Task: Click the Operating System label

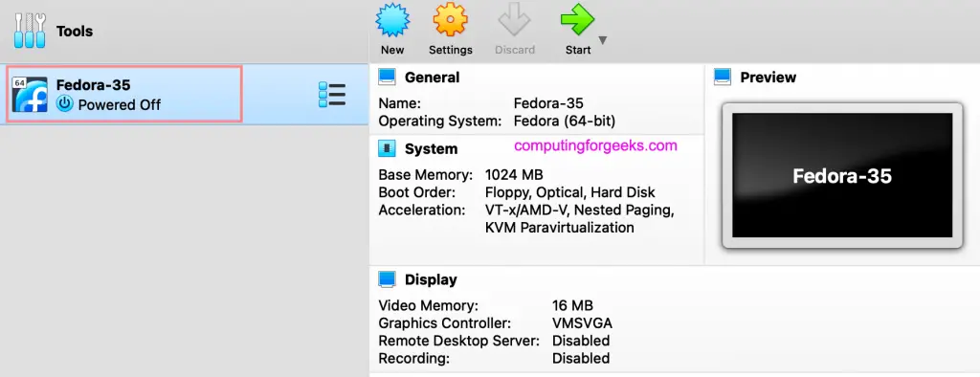Action: (440, 122)
